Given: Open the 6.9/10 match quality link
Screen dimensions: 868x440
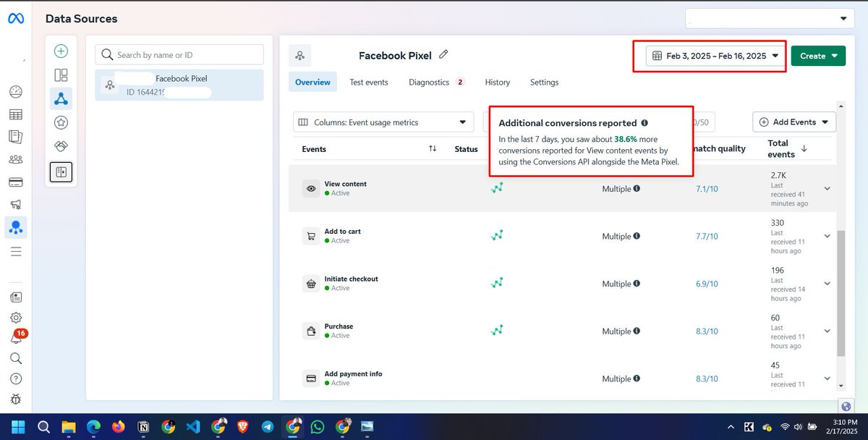Looking at the screenshot, I should coord(707,284).
